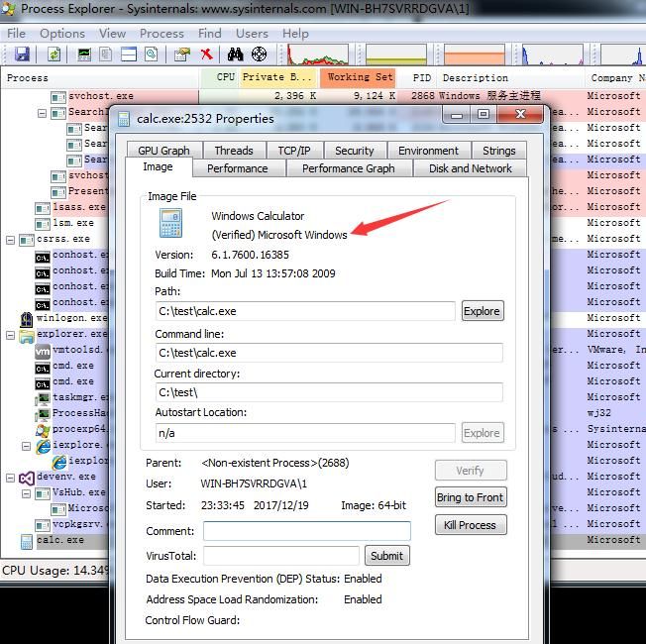The width and height of the screenshot is (646, 644).
Task: Collapse the VsHub.exe subtree
Action: [x=26, y=493]
